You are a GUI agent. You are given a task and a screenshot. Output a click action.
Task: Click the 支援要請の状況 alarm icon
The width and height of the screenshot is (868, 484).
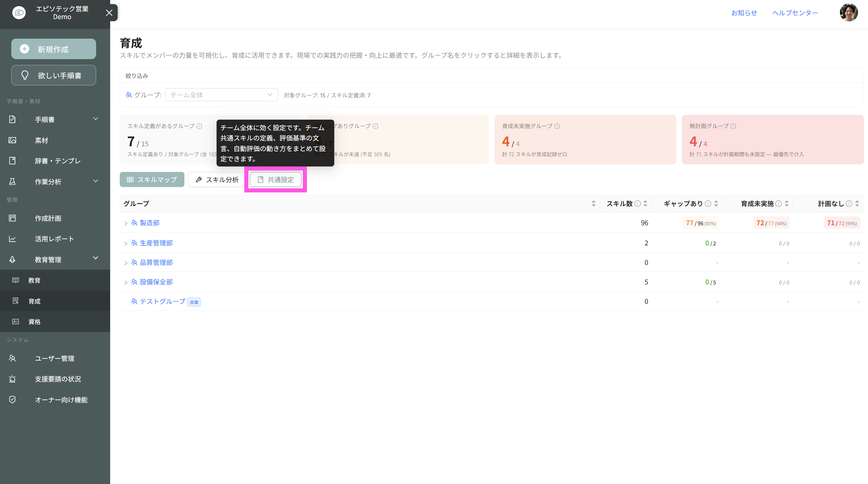pyautogui.click(x=12, y=379)
